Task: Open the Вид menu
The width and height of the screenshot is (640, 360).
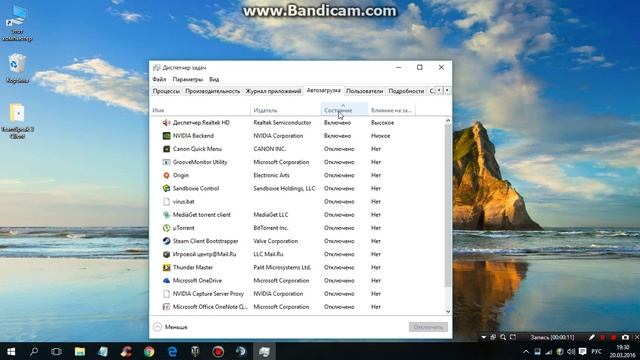Action: pos(214,79)
